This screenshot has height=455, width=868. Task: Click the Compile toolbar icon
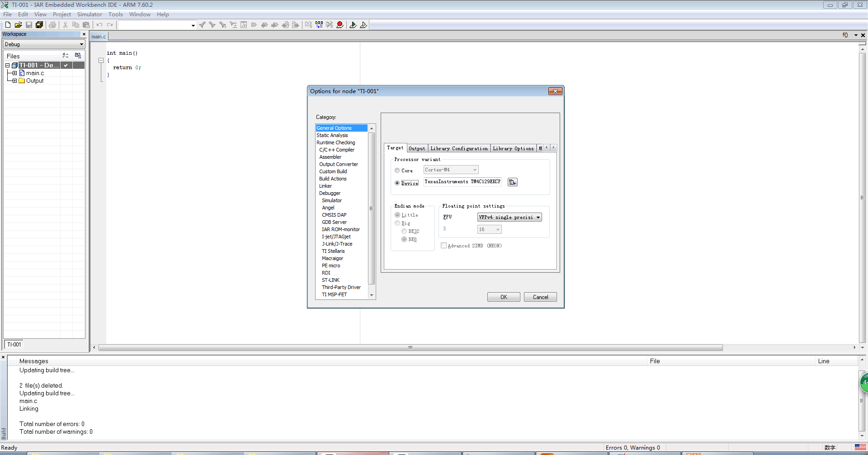click(x=308, y=25)
